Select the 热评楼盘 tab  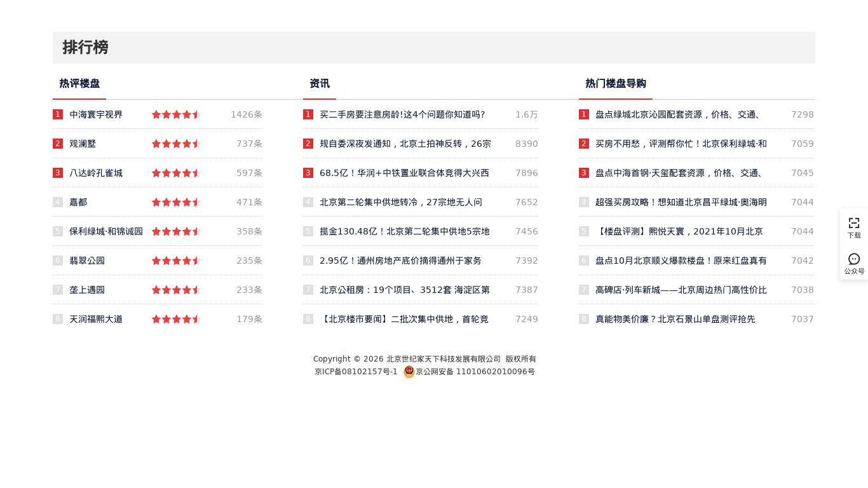(x=79, y=84)
